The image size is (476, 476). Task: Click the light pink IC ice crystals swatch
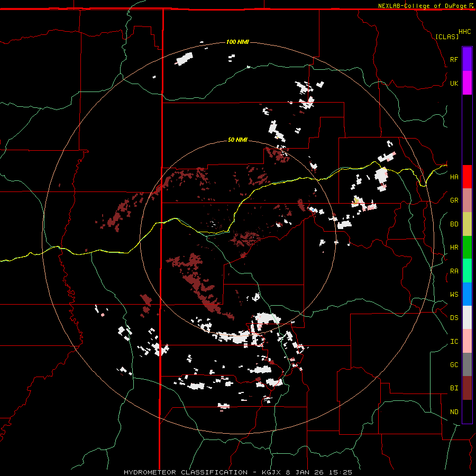click(x=467, y=341)
